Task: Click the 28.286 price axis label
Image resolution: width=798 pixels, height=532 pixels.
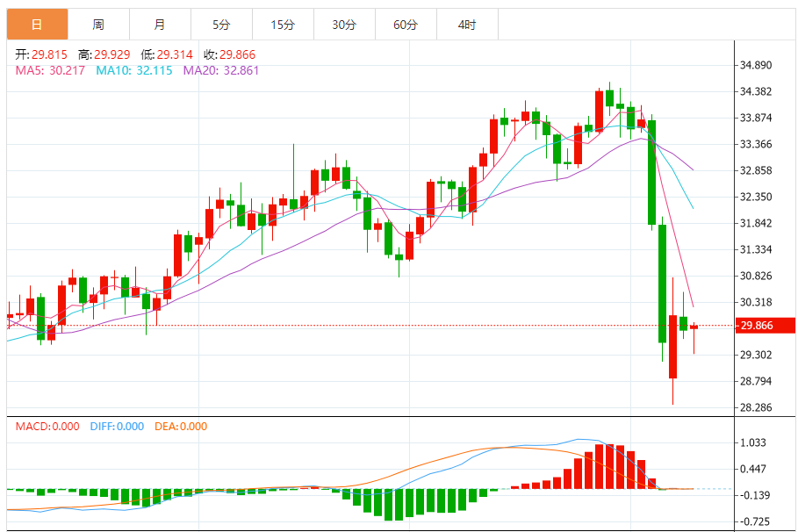Action: tap(756, 408)
